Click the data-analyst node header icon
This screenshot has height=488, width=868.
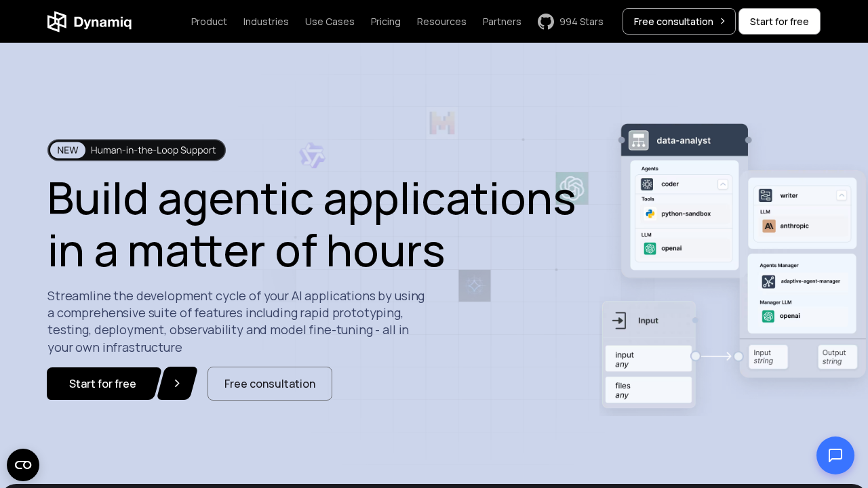click(x=638, y=140)
